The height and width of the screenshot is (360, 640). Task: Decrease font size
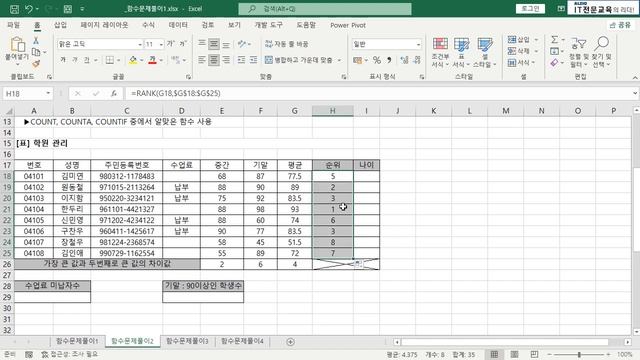183,44
